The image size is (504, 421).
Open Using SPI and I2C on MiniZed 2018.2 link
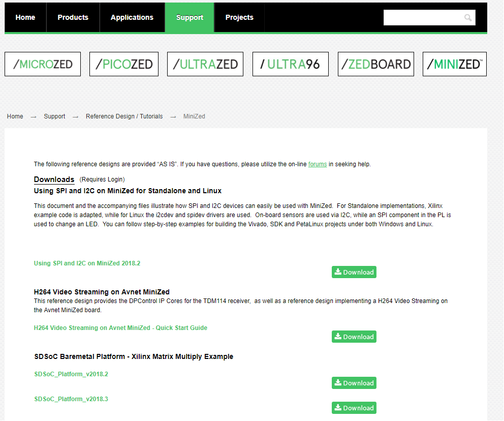tap(87, 263)
